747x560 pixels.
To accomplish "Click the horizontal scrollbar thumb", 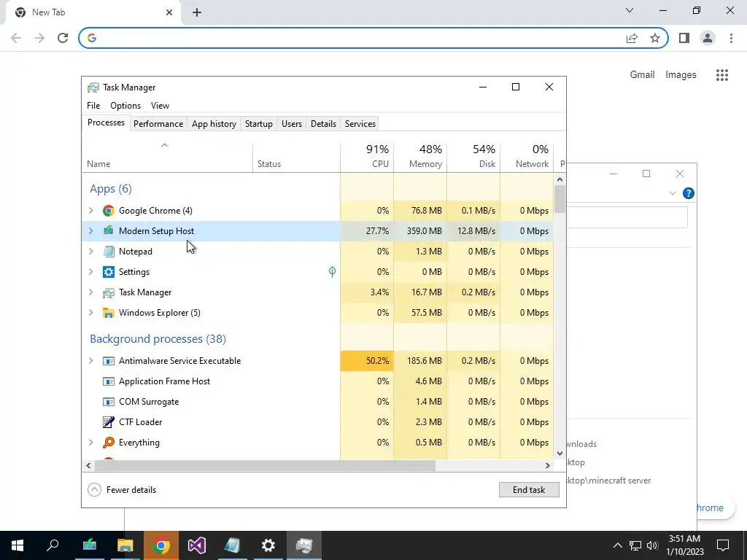I will click(x=264, y=466).
